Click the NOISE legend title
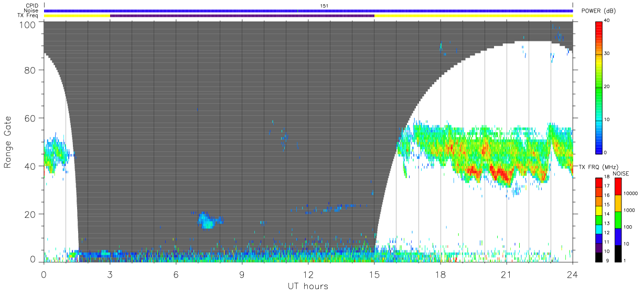This screenshot has width=644, height=297. point(620,173)
